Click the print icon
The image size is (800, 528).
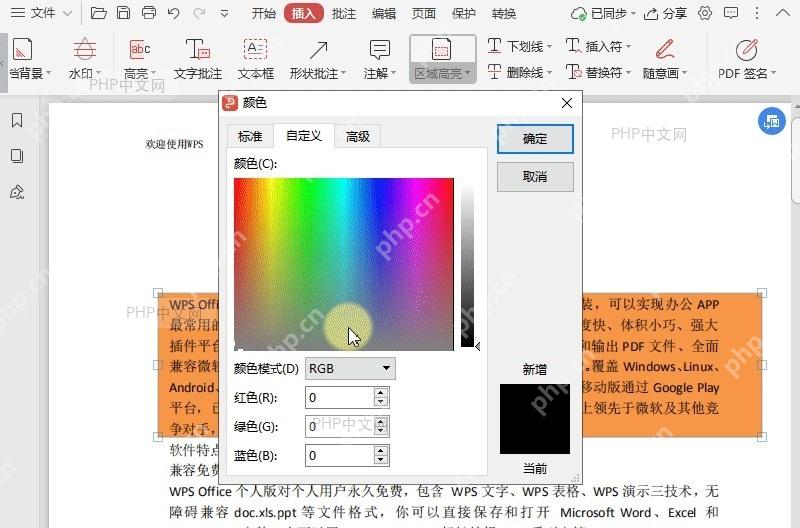[148, 13]
